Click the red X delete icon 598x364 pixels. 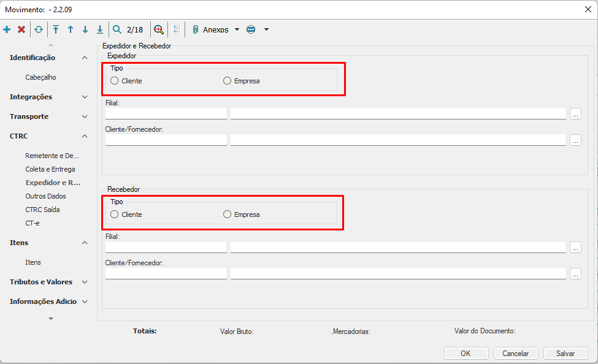(x=21, y=29)
